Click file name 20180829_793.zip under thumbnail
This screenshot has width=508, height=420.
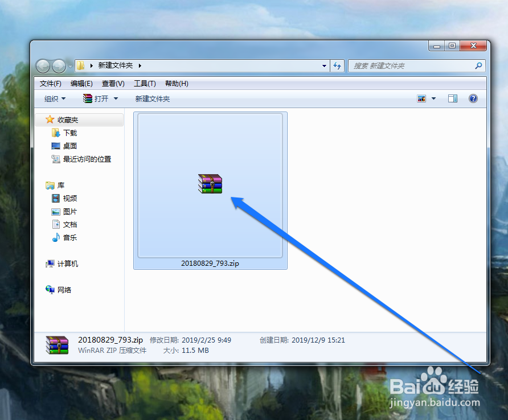(210, 263)
